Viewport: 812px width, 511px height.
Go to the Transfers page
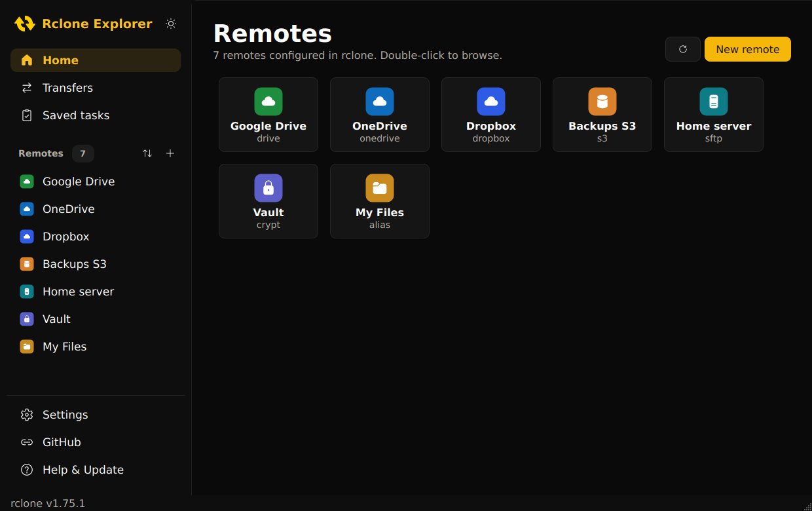(96, 88)
